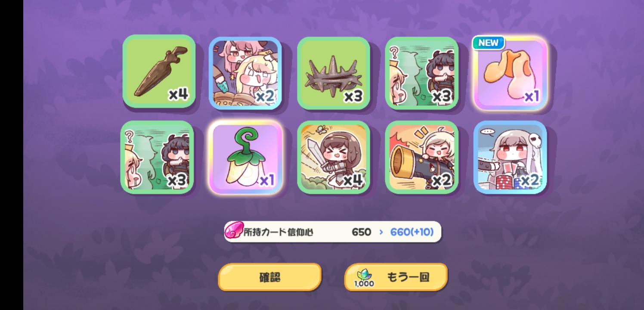Tap the spiked thorn crown item x3
This screenshot has width=644, height=310.
[334, 73]
